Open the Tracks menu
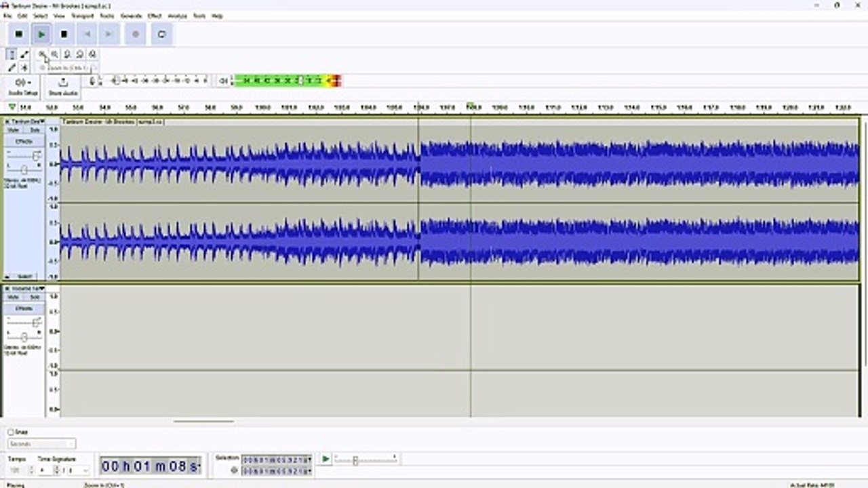Viewport: 868px width, 488px height. pyautogui.click(x=107, y=15)
